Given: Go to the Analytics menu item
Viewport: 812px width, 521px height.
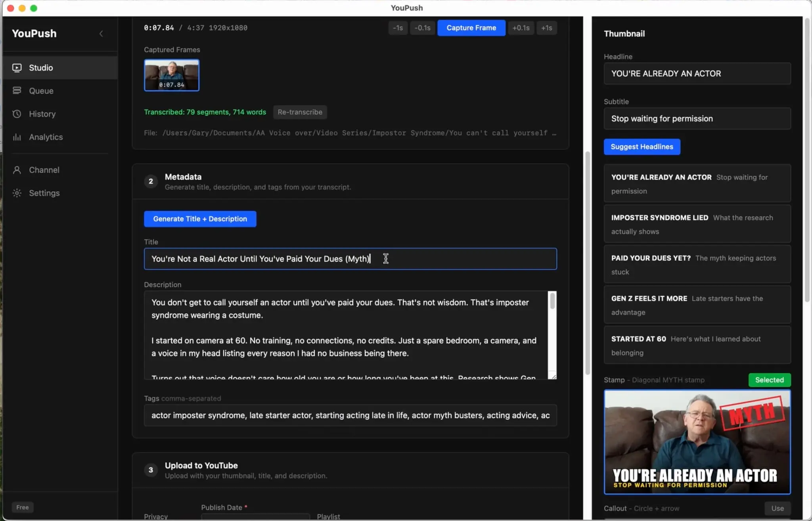Looking at the screenshot, I should click(x=60, y=137).
